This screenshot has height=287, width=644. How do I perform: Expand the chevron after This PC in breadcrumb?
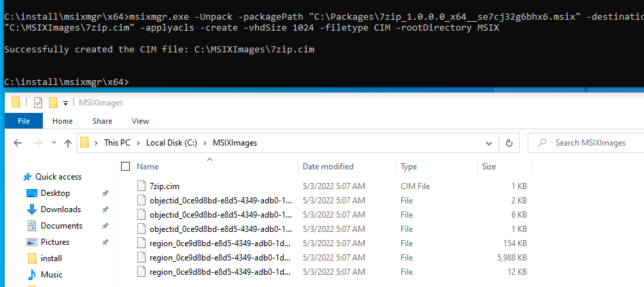[x=139, y=143]
